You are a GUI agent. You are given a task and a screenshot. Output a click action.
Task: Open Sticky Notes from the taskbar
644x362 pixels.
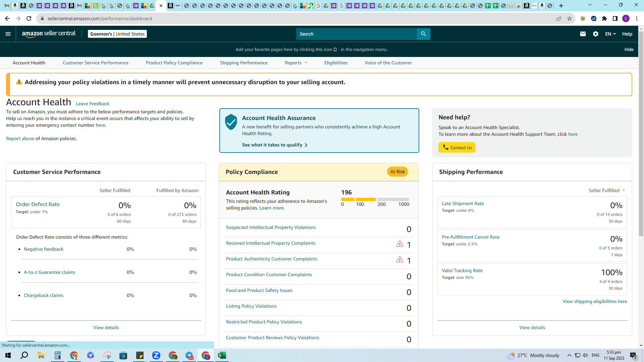click(140, 355)
